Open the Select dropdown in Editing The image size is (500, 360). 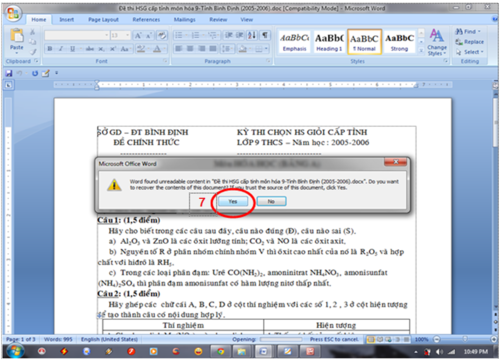(470, 52)
